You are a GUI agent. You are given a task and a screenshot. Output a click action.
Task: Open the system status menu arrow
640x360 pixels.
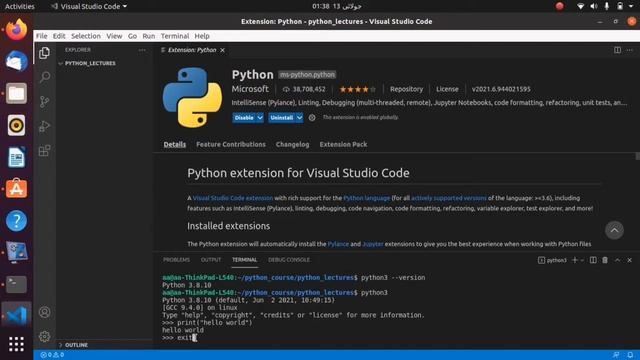(631, 6)
